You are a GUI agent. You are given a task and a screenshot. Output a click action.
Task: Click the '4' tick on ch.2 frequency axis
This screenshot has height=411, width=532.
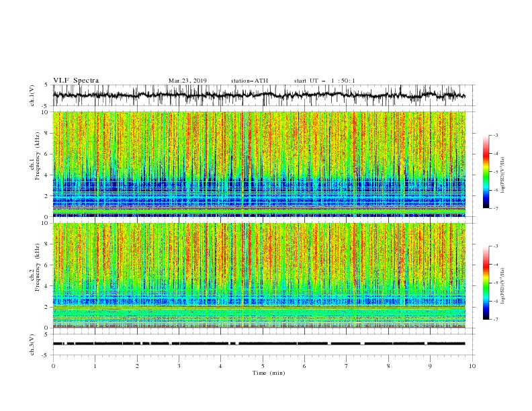click(47, 286)
